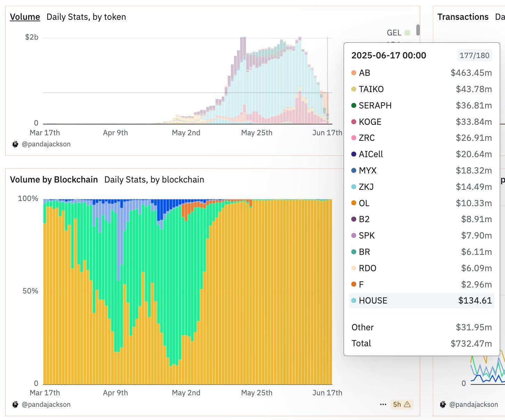
Task: Open the @pandajackson profile link
Action: click(47, 144)
